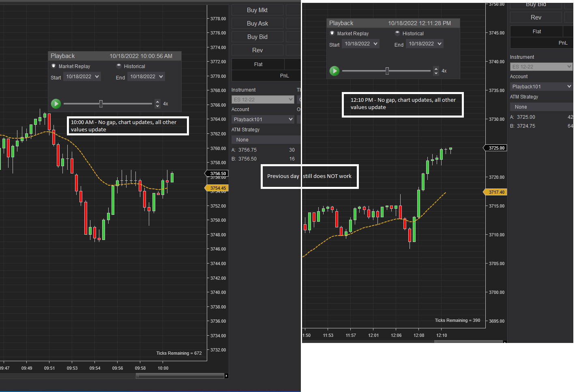This screenshot has height=392, width=579.
Task: Click the "Ticks Remaining = 390" text
Action: coord(457,320)
